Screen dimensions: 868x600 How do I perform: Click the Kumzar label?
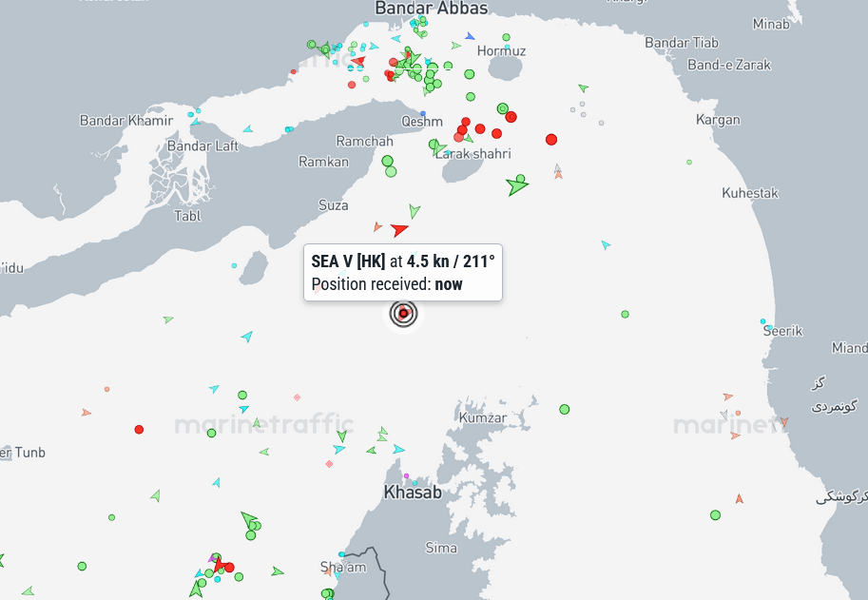click(x=483, y=417)
